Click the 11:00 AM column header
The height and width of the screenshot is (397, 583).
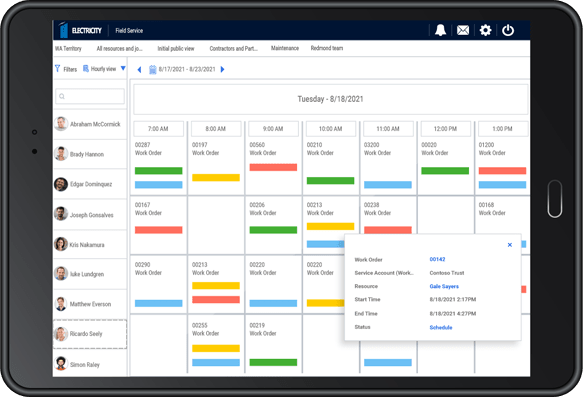pos(388,129)
